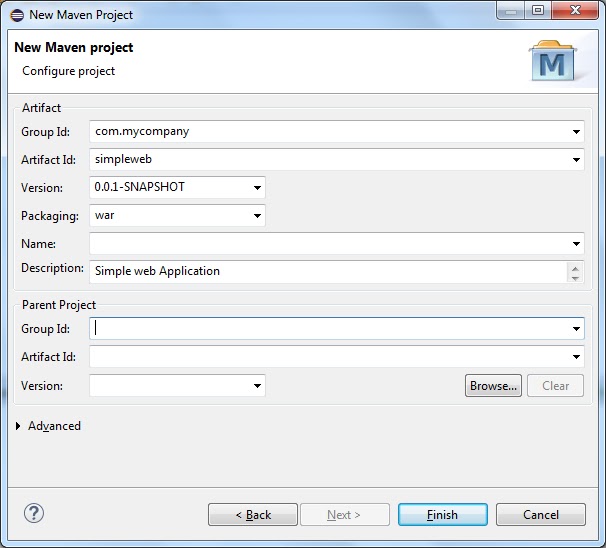Expand the Advanced section
606x548 pixels.
tap(18, 426)
